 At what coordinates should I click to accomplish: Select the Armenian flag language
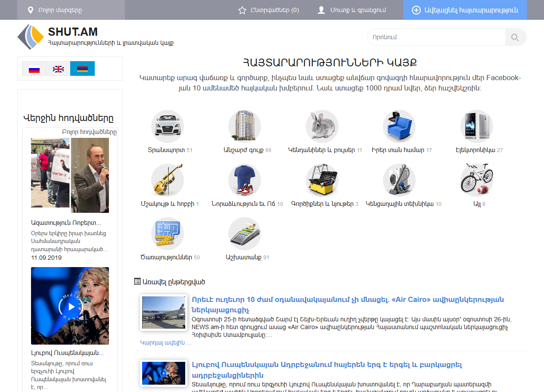pyautogui.click(x=82, y=69)
